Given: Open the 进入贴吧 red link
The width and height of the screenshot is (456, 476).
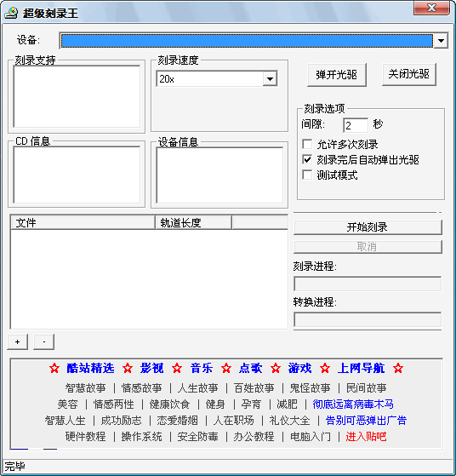Looking at the screenshot, I should tap(366, 437).
